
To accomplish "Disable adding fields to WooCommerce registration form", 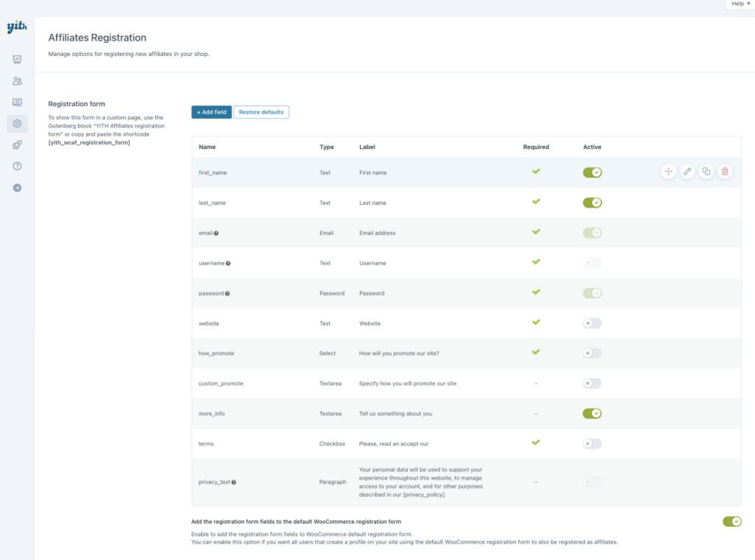I will pyautogui.click(x=731, y=521).
